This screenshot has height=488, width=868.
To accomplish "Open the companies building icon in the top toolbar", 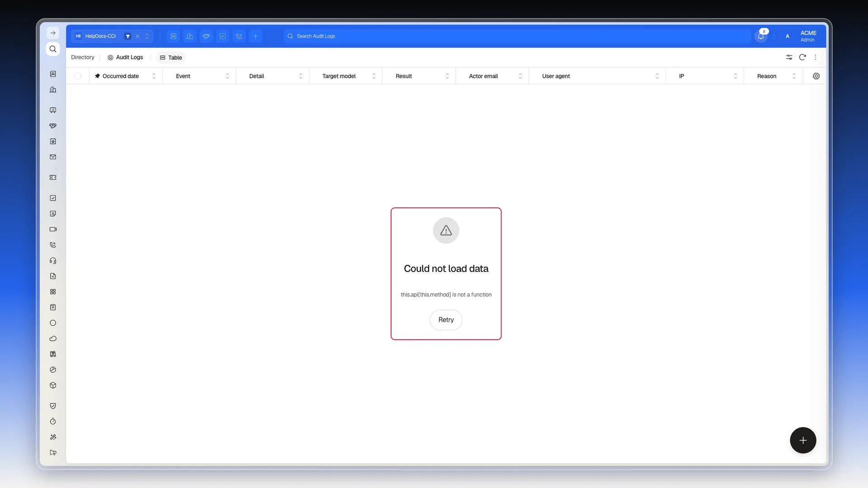I will point(190,36).
